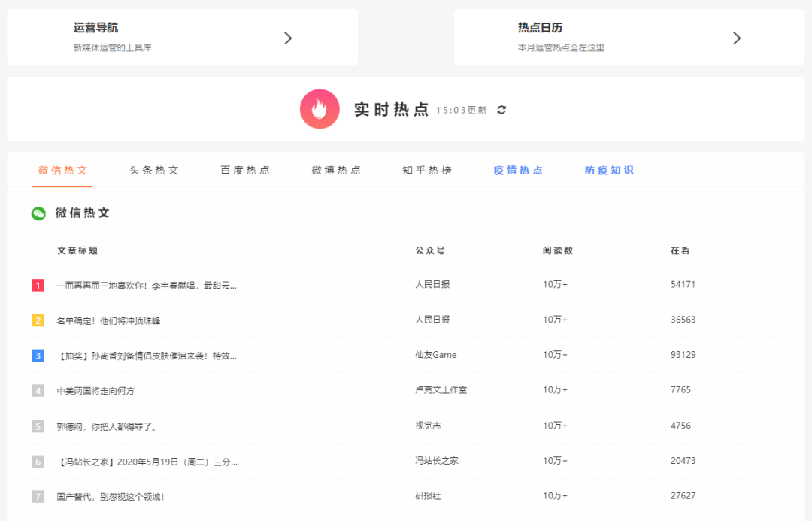Screen dimensions: 812x521
Task: Click the 视觉志 account name
Action: (x=429, y=426)
